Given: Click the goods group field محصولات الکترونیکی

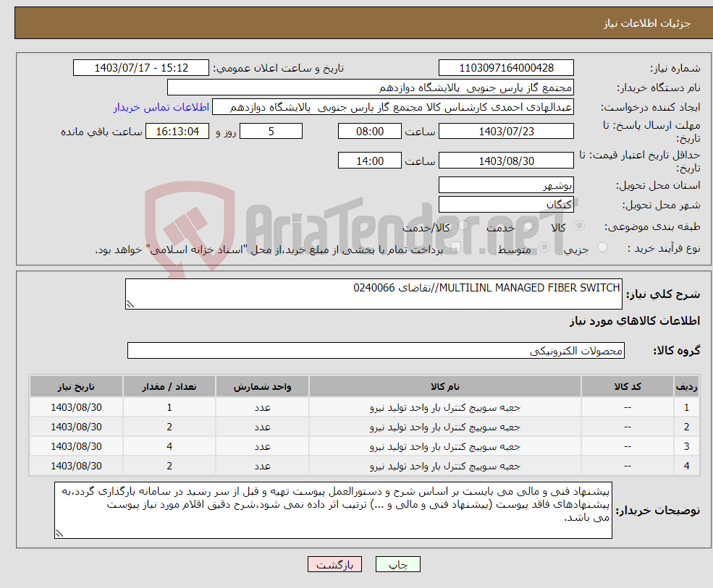Looking at the screenshot, I should coord(376,350).
